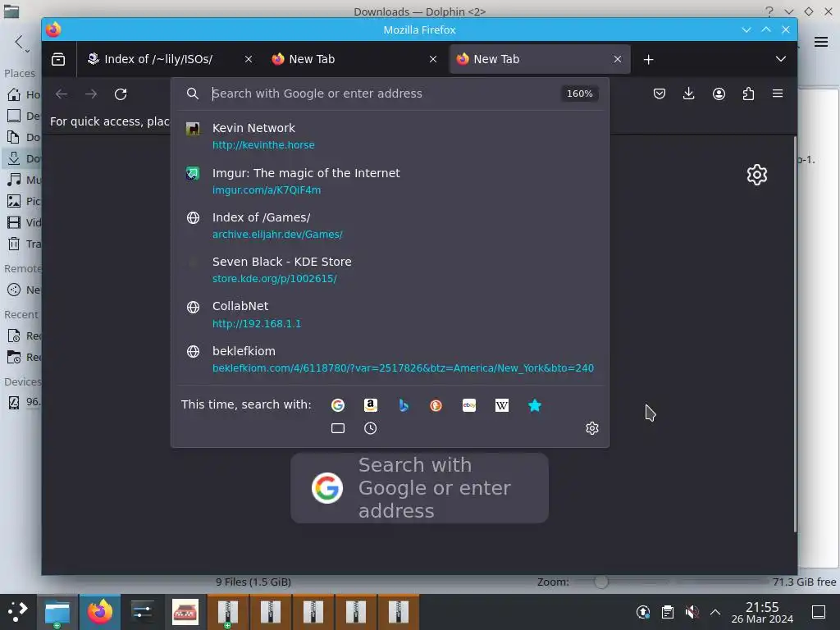The width and height of the screenshot is (840, 630).
Task: Open a new Firefox tab
Action: tap(648, 59)
